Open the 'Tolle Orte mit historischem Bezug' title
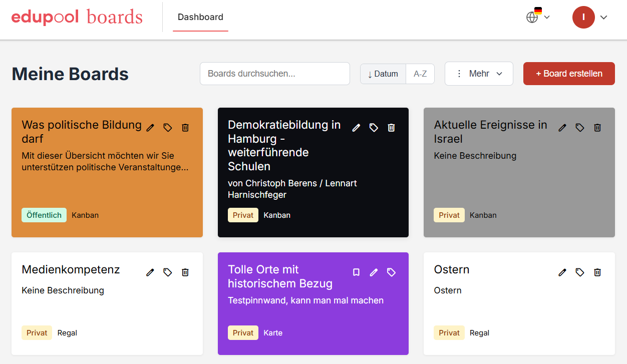 pyautogui.click(x=280, y=276)
